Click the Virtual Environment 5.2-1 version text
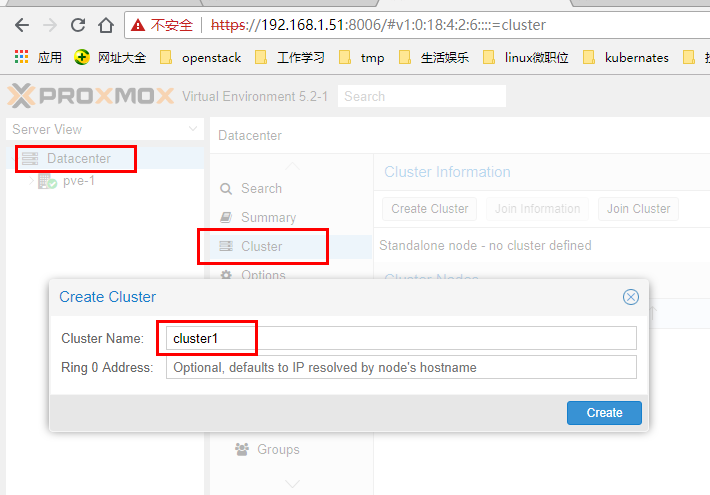 [x=255, y=96]
